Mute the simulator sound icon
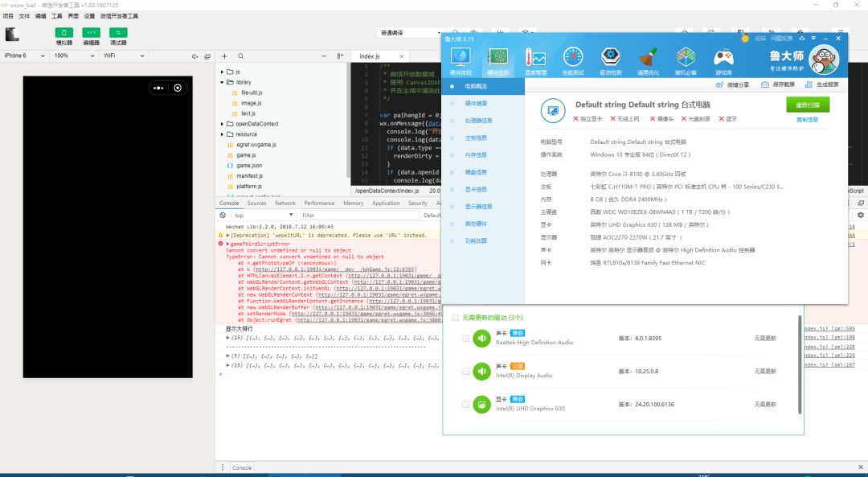Screen dimensions: 868x477 194,56
